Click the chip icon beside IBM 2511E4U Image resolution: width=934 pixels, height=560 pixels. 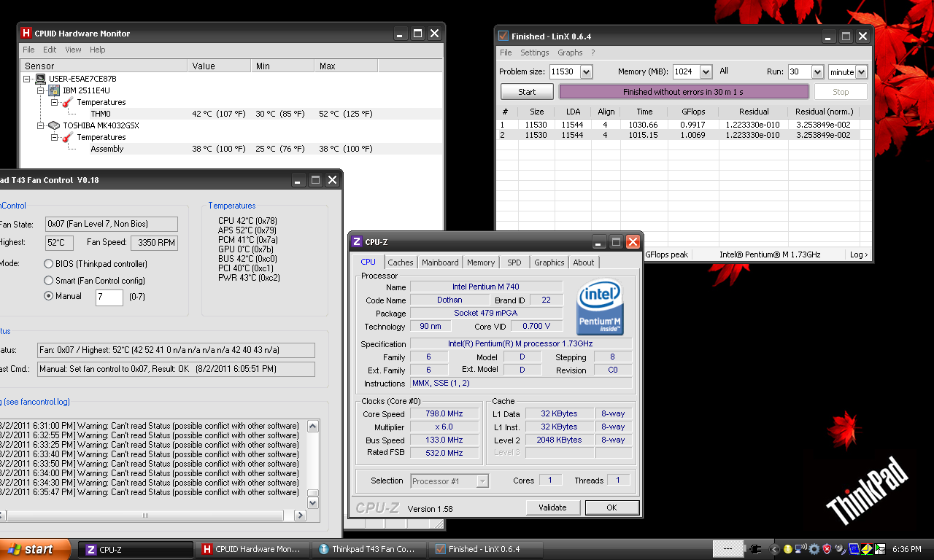coord(54,90)
